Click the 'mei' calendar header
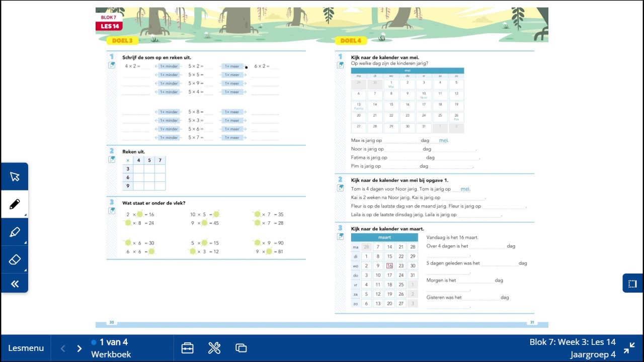 408,71
